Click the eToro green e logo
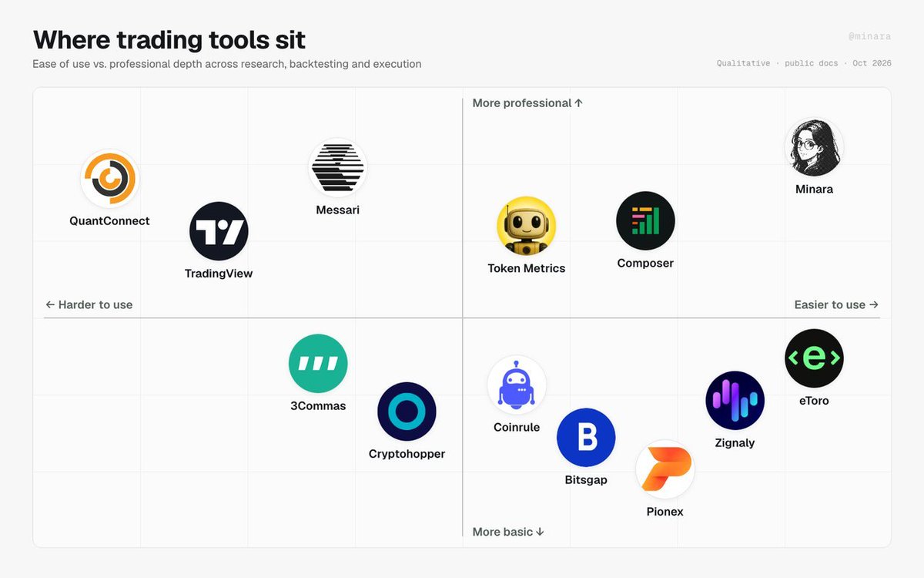Viewport: 924px width, 578px height. [814, 358]
